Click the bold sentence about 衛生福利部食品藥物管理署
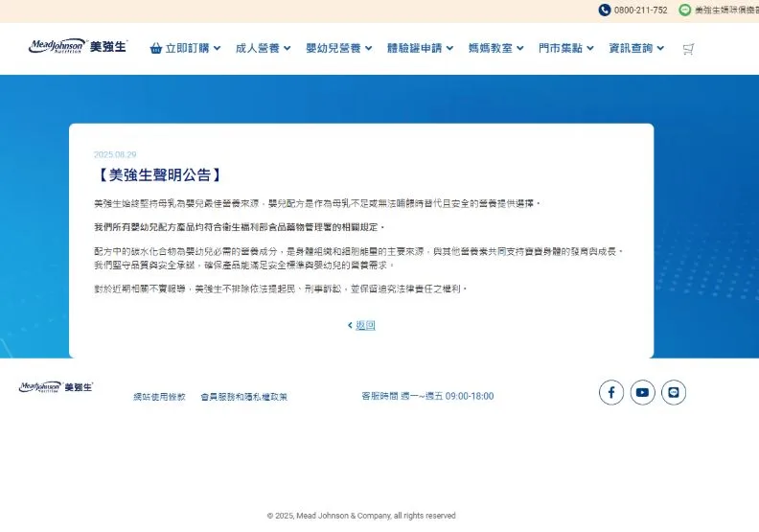Viewport: 759px width, 532px height. click(240, 227)
